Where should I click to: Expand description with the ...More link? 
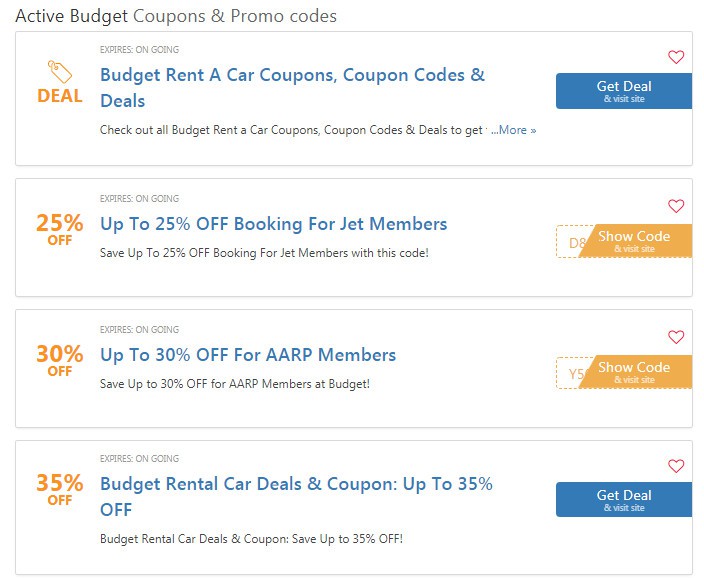coord(514,130)
